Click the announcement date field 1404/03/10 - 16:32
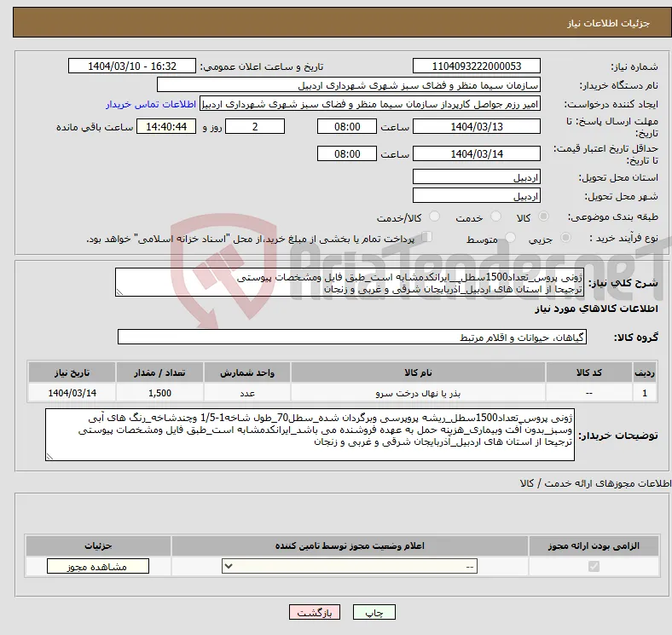Viewport: 672px width, 635px height. 132,66
